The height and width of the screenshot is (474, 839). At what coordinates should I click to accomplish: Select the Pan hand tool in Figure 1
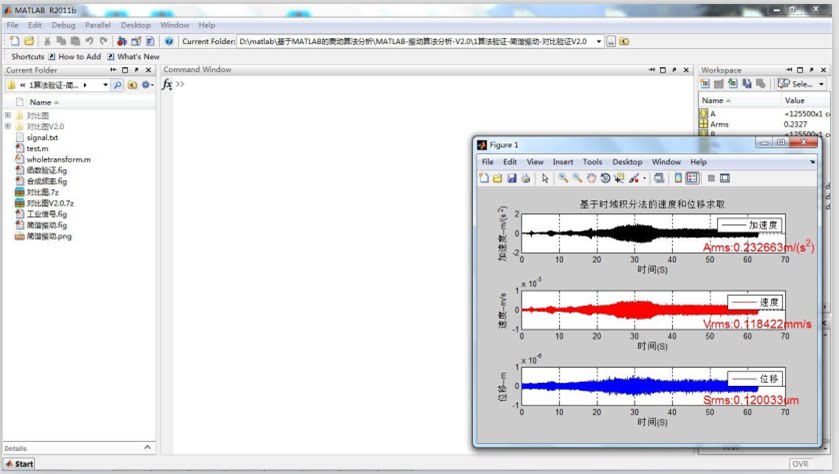pyautogui.click(x=591, y=178)
